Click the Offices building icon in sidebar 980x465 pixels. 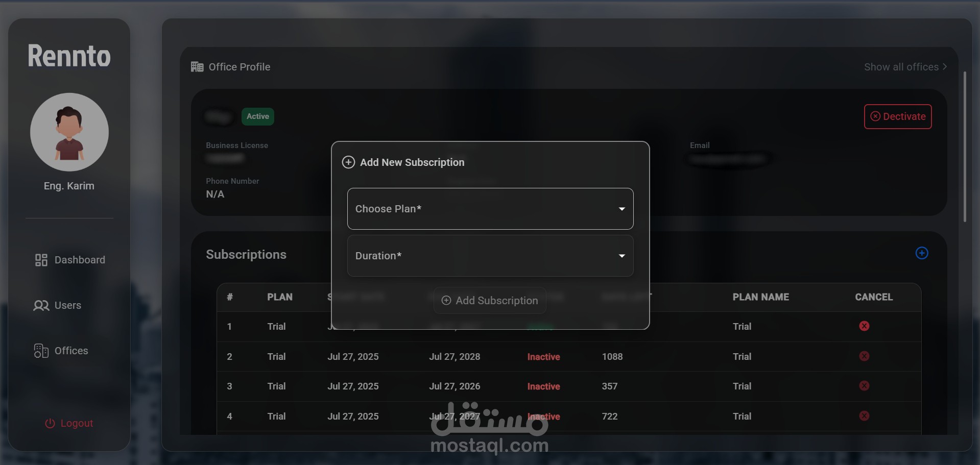41,351
